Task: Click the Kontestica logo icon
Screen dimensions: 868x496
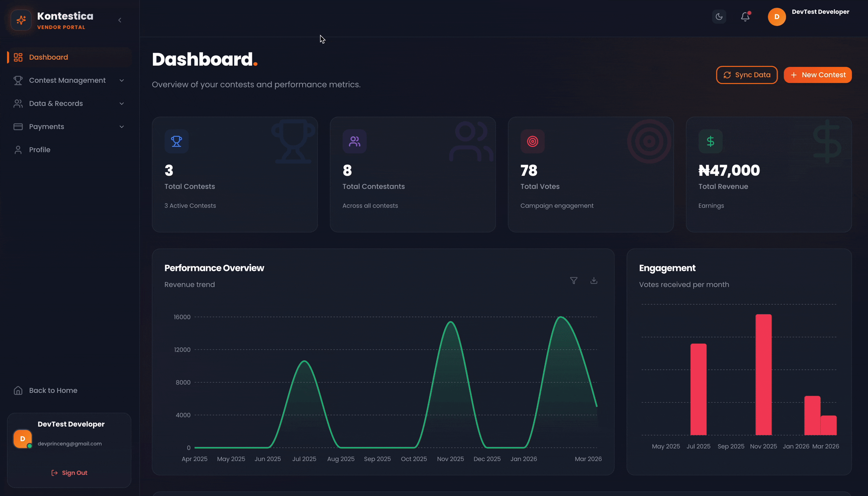Action: pyautogui.click(x=21, y=20)
